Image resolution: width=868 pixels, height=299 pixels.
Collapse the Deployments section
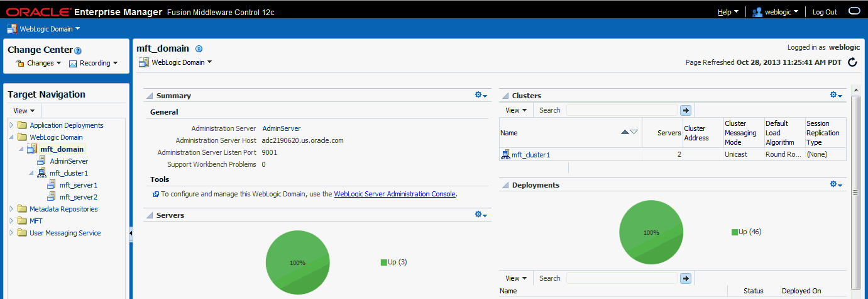click(x=504, y=185)
